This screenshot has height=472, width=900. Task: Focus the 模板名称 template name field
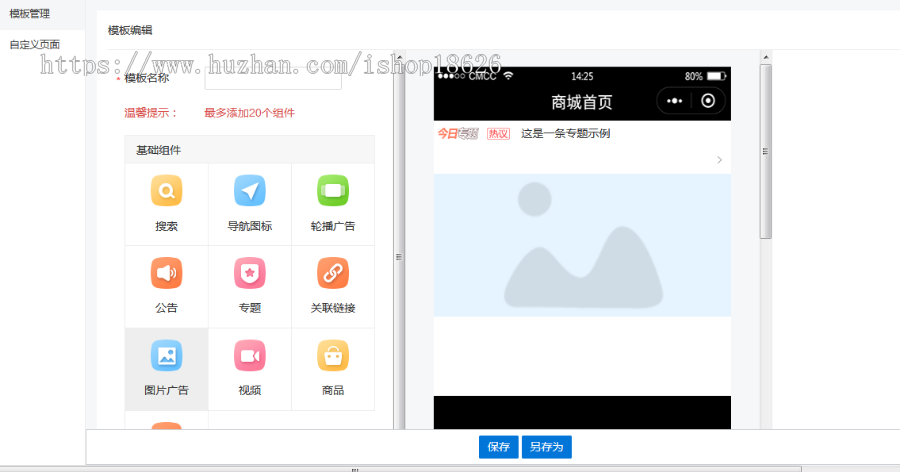pyautogui.click(x=273, y=78)
